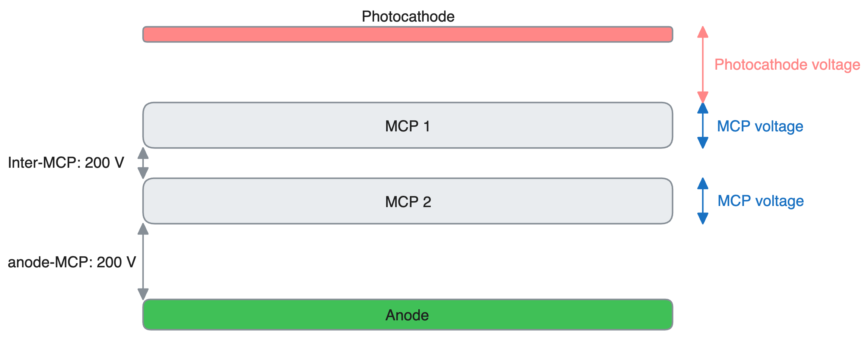This screenshot has height=337, width=868.
Task: Click the top arrowhead of the blue arrow beside MCP 1
Action: (x=703, y=109)
